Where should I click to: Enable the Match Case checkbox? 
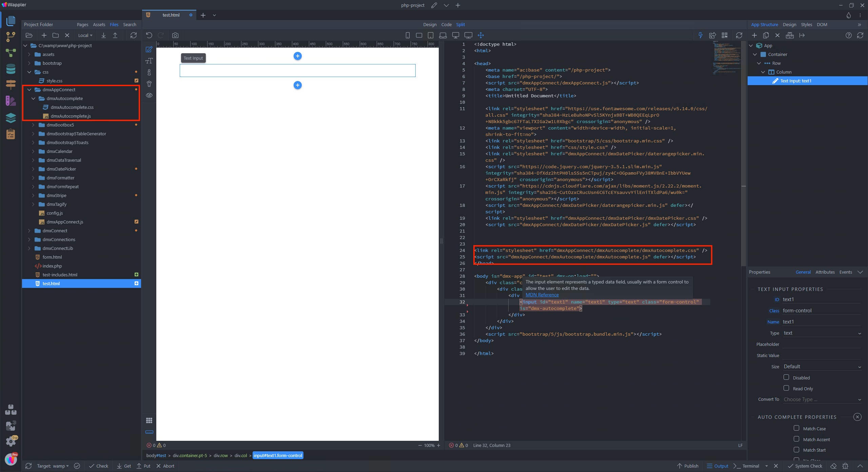click(x=796, y=428)
